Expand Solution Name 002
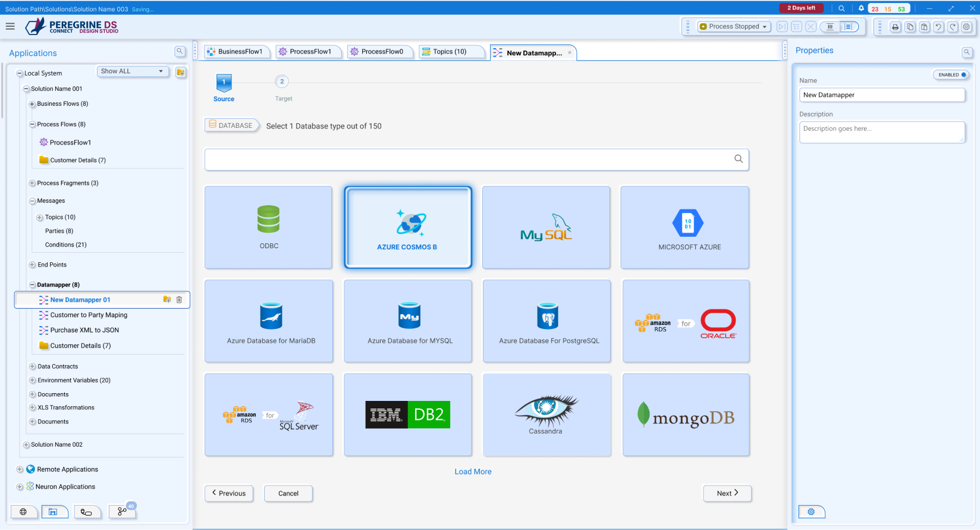The width and height of the screenshot is (980, 530). pos(26,445)
